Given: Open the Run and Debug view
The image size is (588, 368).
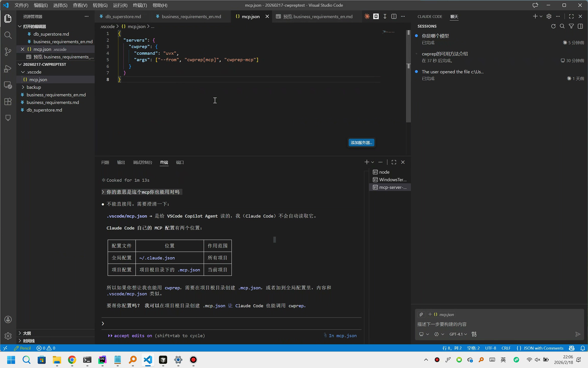Looking at the screenshot, I should point(8,68).
